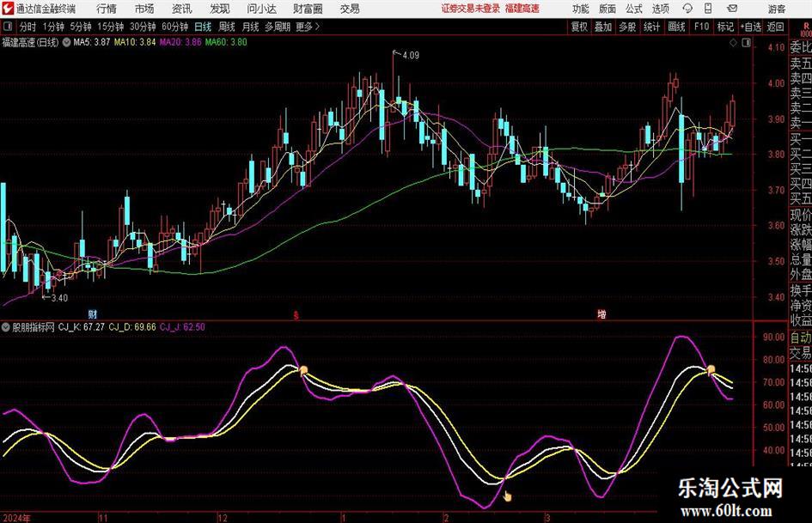Click the CJ_D: 69.66 value
The image size is (812, 523).
(x=132, y=327)
